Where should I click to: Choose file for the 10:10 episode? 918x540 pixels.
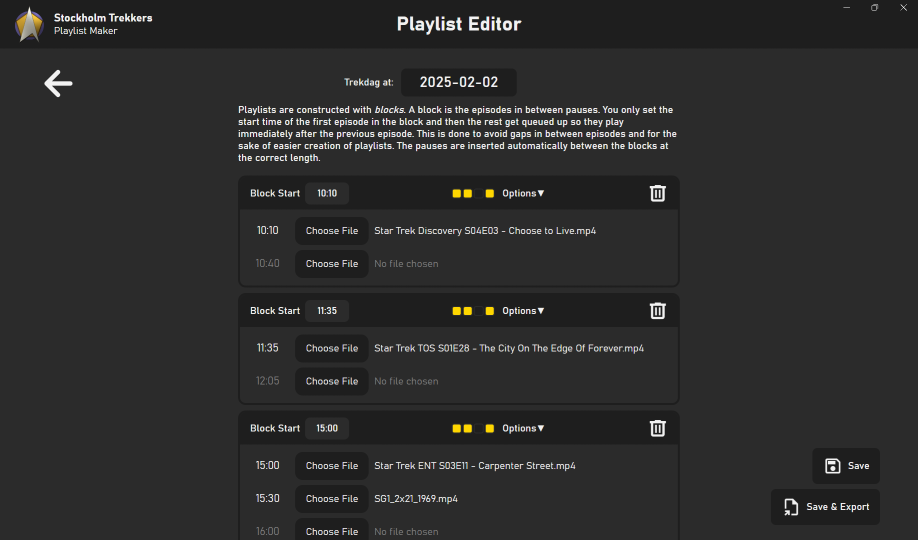pos(331,231)
